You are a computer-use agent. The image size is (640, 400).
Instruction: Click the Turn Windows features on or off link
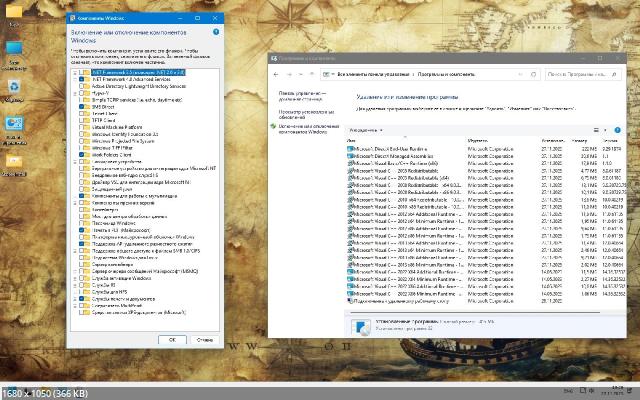[x=306, y=120]
